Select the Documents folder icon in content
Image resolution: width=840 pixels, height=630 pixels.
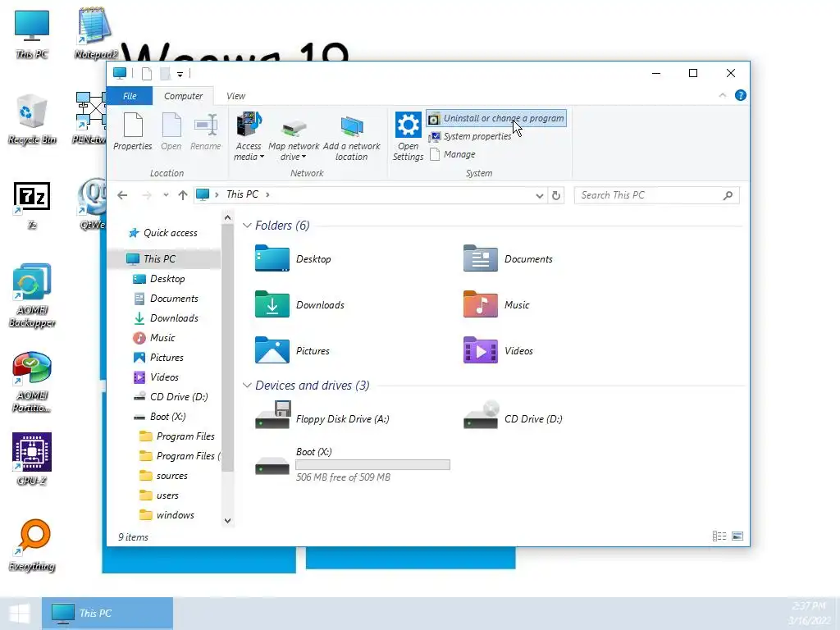(x=481, y=258)
